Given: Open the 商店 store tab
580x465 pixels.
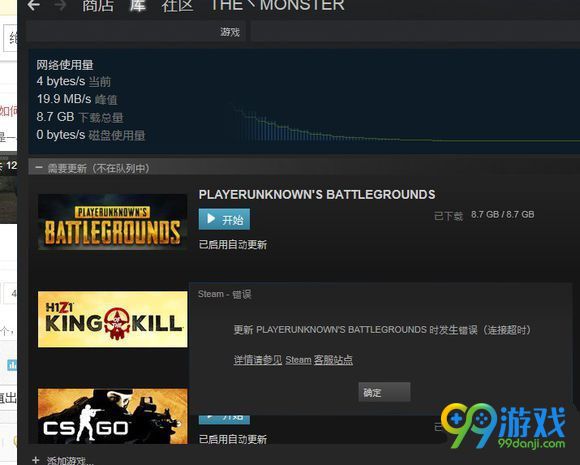Looking at the screenshot, I should click(98, 6).
